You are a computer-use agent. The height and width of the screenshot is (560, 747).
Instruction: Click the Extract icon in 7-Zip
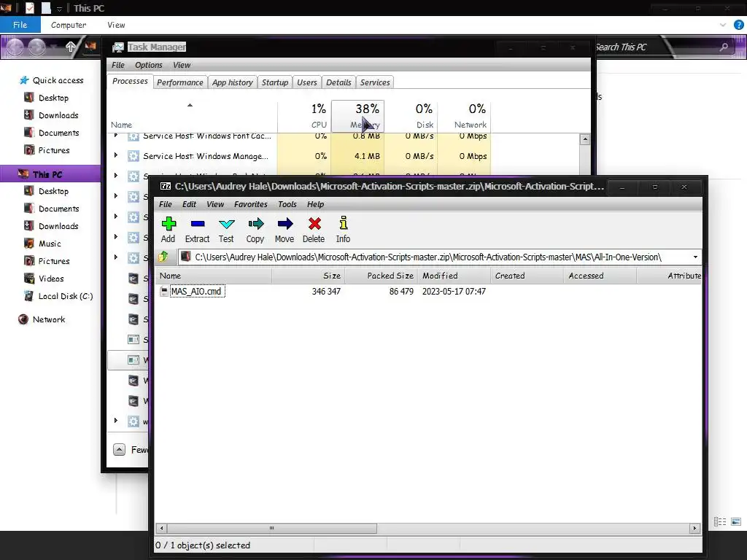pyautogui.click(x=198, y=224)
